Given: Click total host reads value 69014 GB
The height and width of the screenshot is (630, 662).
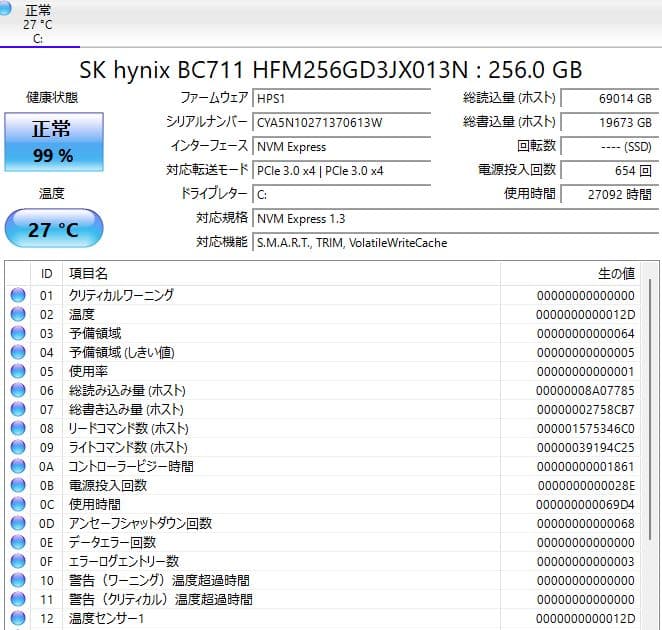Looking at the screenshot, I should tap(609, 98).
